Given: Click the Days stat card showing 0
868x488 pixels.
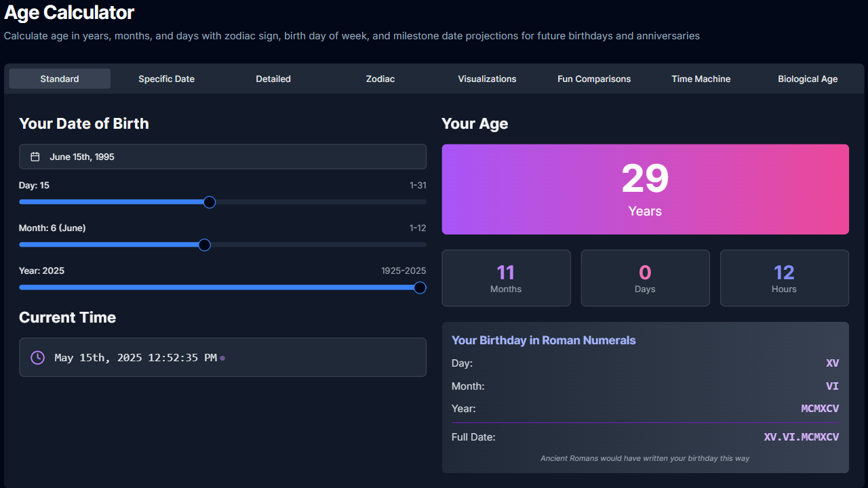Looking at the screenshot, I should (645, 278).
